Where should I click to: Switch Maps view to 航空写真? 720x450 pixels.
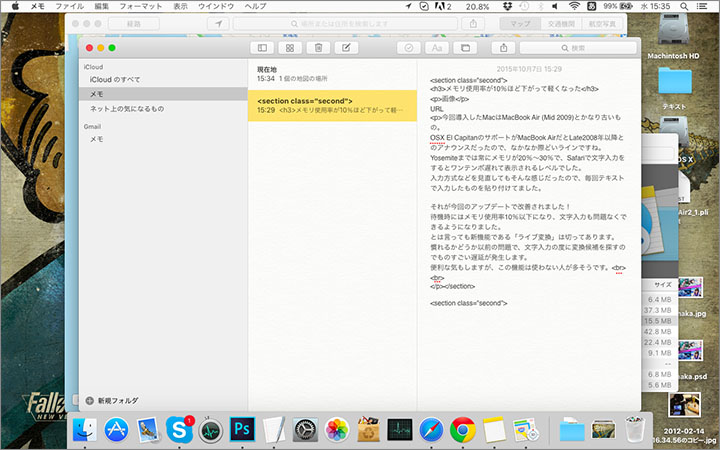pyautogui.click(x=602, y=23)
